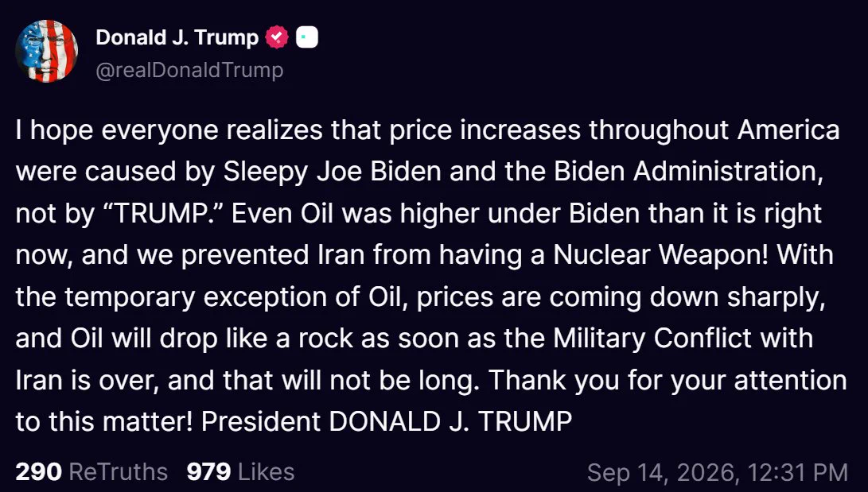
Task: Click the phrase Sleepy Joe Biden
Action: [x=332, y=172]
